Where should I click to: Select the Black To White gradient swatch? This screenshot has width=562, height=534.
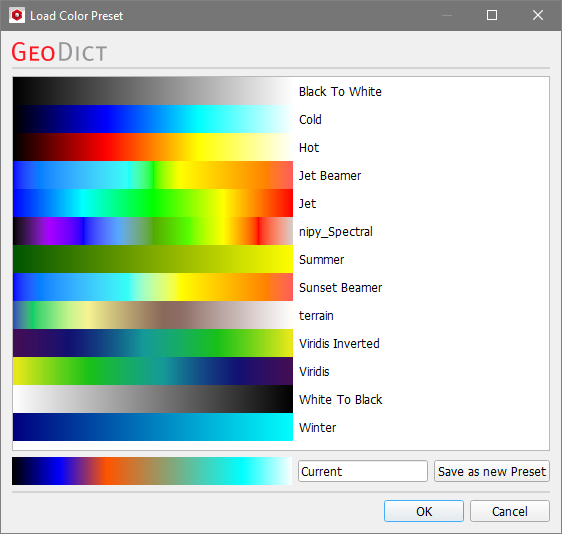[x=153, y=91]
